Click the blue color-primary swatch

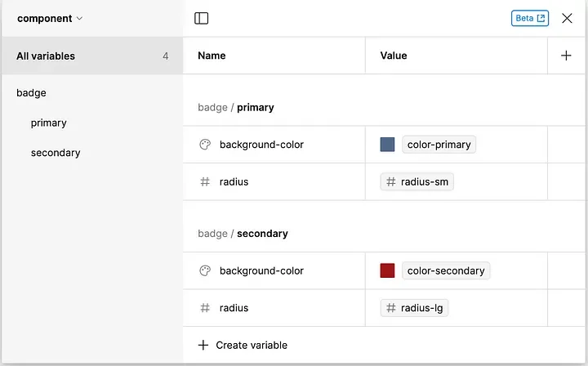click(x=388, y=145)
